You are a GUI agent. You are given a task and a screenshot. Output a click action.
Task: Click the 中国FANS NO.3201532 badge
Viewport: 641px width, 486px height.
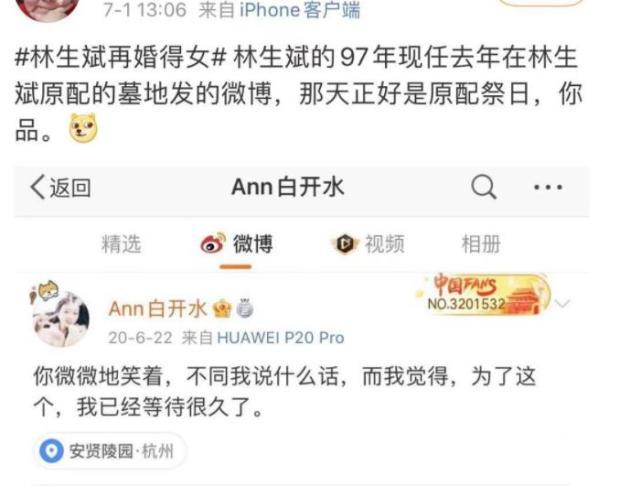484,294
